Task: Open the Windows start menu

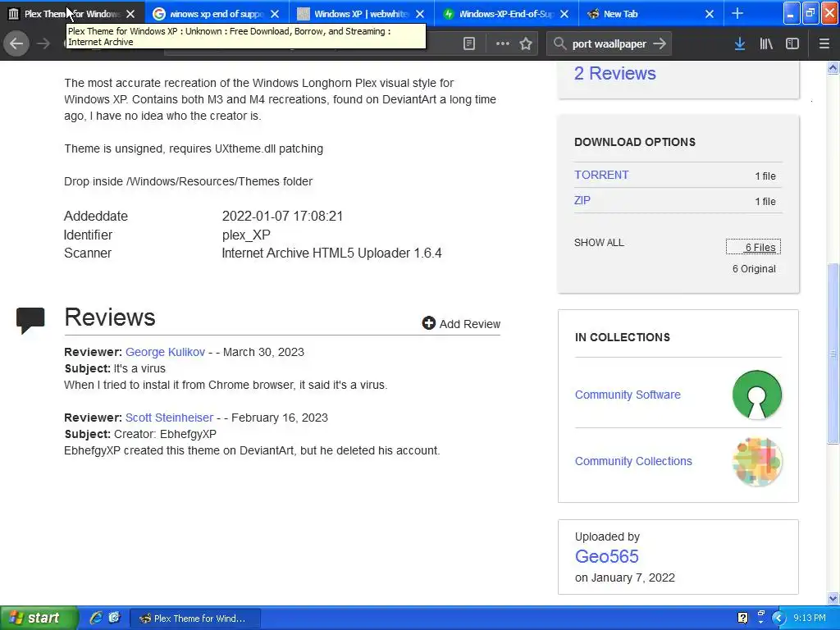Action: pyautogui.click(x=39, y=618)
